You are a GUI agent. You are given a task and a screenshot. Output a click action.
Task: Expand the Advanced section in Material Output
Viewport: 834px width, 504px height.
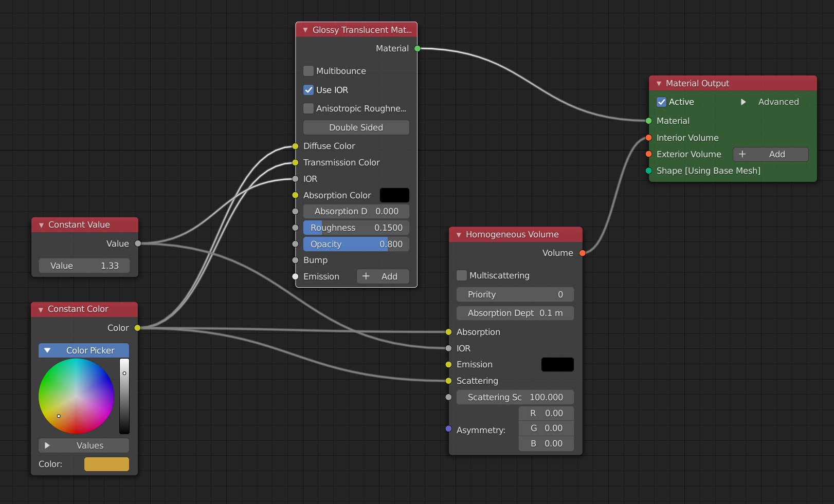click(x=744, y=102)
